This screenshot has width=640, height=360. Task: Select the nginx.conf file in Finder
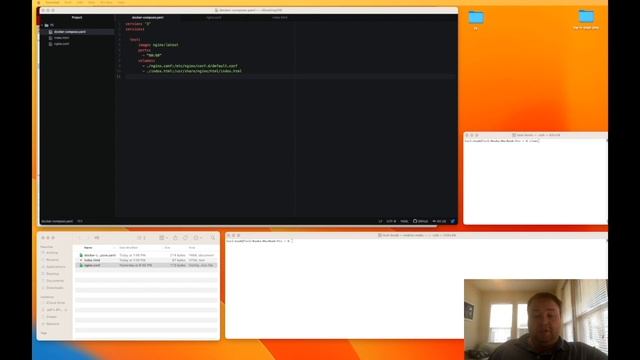(x=147, y=265)
